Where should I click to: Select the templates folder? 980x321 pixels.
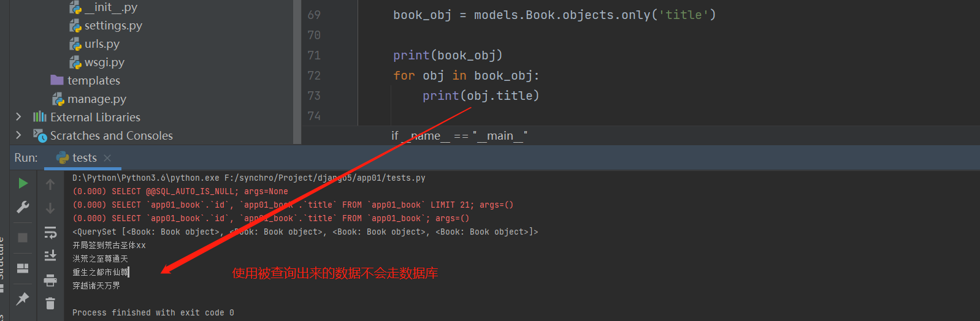pyautogui.click(x=93, y=80)
